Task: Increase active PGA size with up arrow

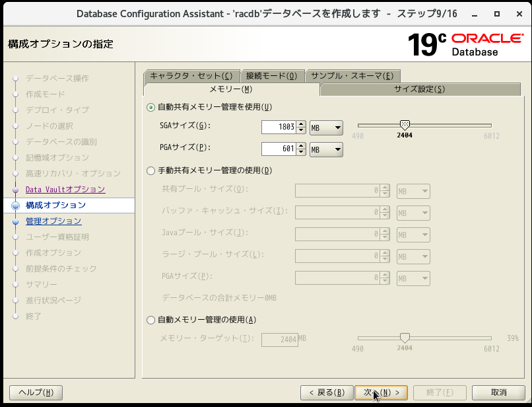Action: (301, 146)
